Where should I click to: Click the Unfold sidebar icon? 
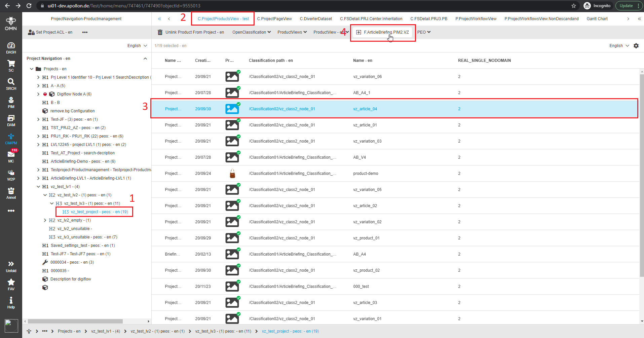(11, 266)
